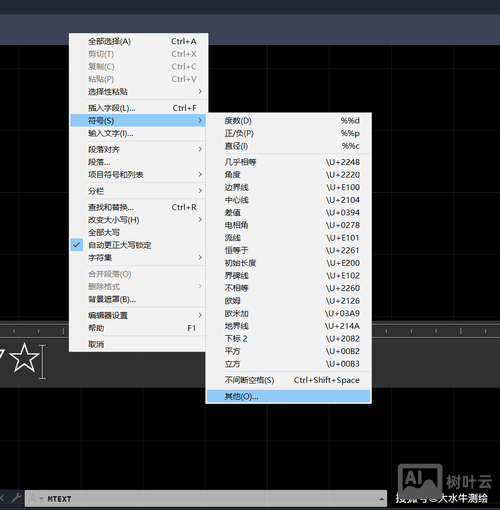This screenshot has width=500, height=510.
Task: Expand the 选择性粘贴 submenu
Action: point(138,92)
